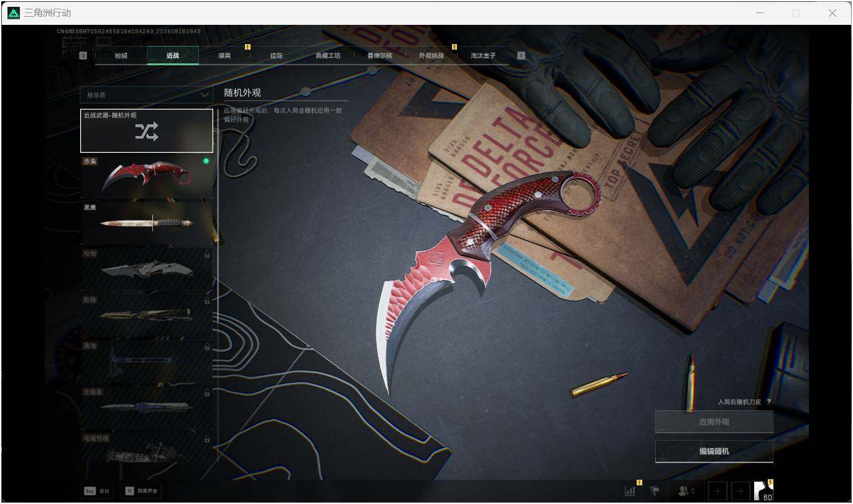Click the H 隐藏界面 hide interface button

[x=141, y=491]
